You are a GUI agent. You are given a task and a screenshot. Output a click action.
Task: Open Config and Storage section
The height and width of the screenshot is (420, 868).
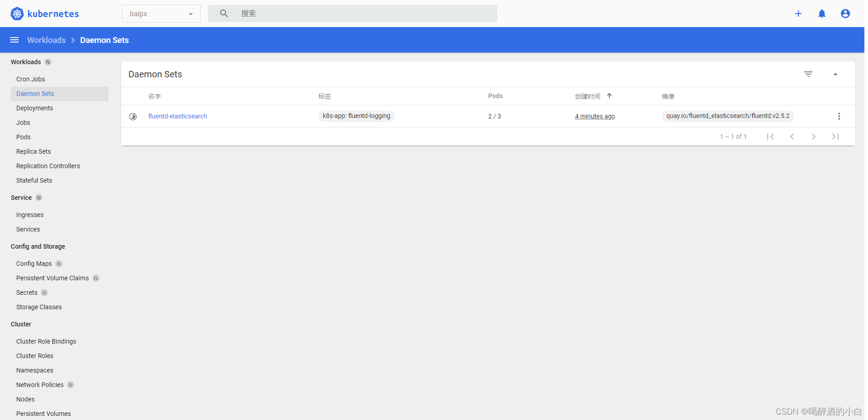pyautogui.click(x=38, y=246)
